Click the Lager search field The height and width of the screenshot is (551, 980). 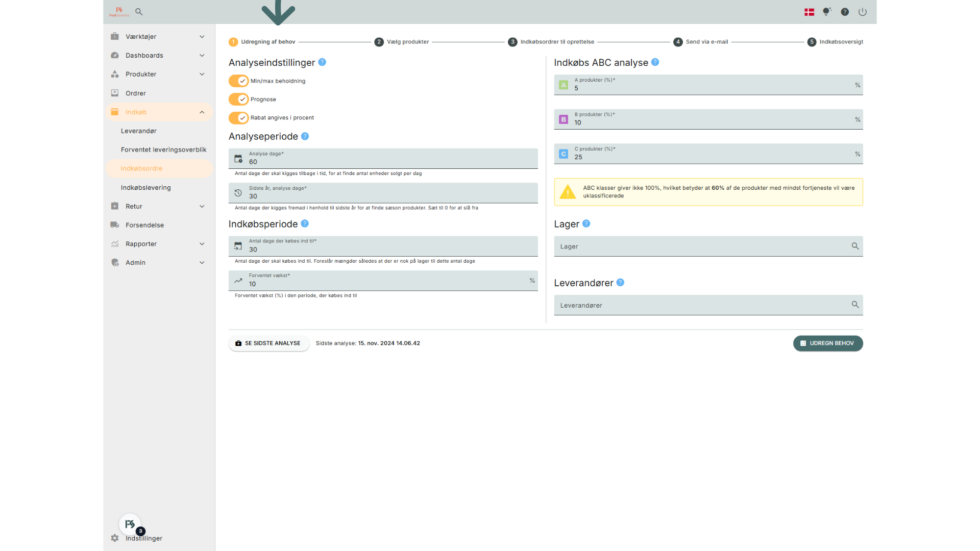click(708, 246)
